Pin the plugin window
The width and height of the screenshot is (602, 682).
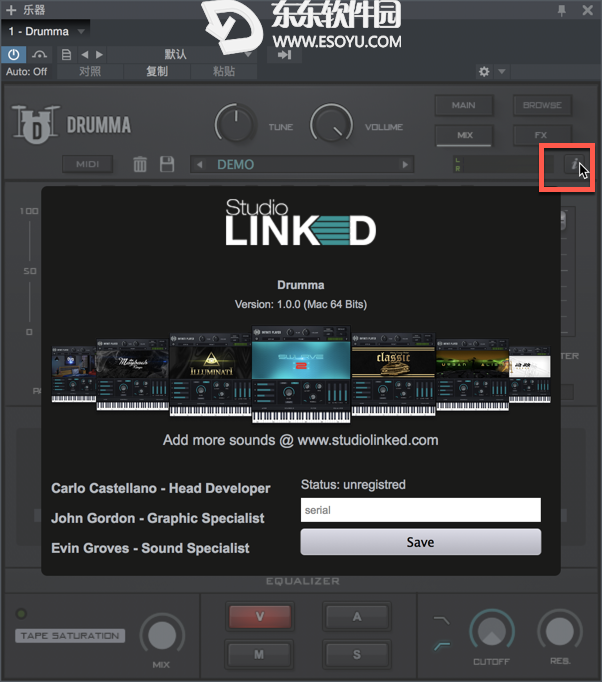click(x=562, y=10)
